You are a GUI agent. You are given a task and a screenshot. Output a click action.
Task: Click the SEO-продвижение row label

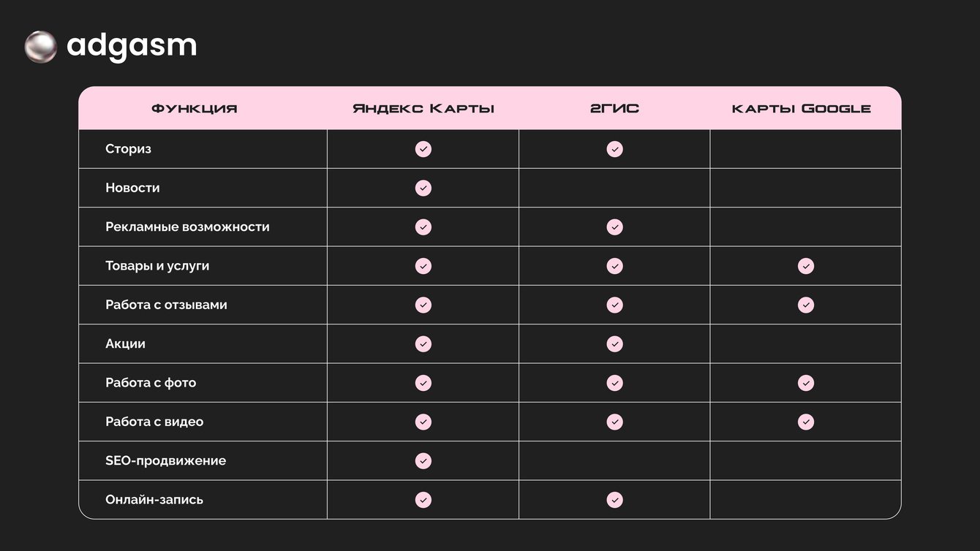[166, 461]
